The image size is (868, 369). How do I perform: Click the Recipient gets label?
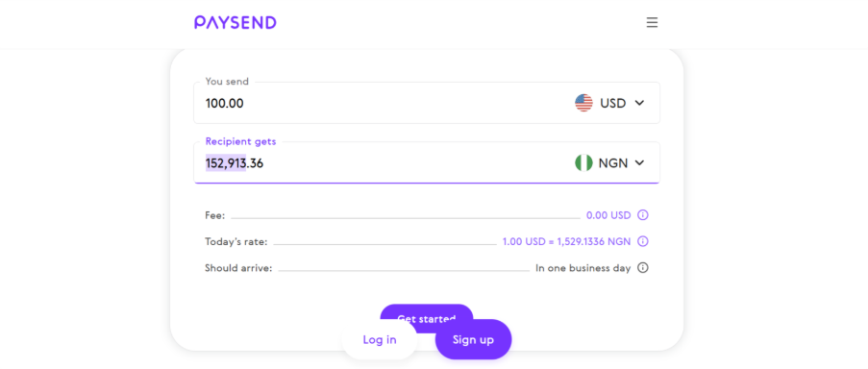tap(241, 141)
